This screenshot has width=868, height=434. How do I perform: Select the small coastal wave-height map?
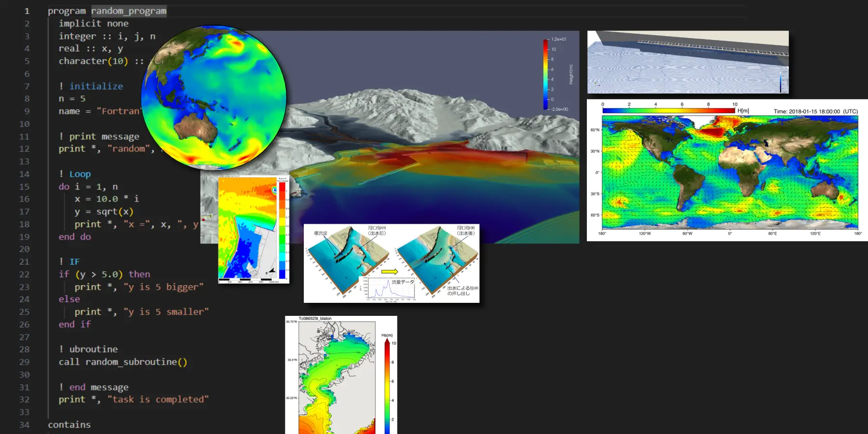point(254,230)
